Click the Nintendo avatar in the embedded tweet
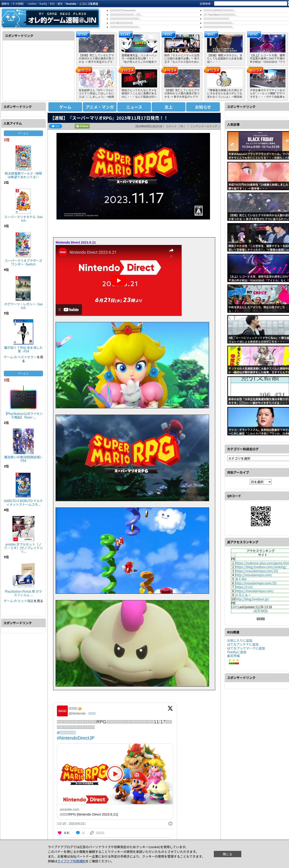 pos(62,711)
